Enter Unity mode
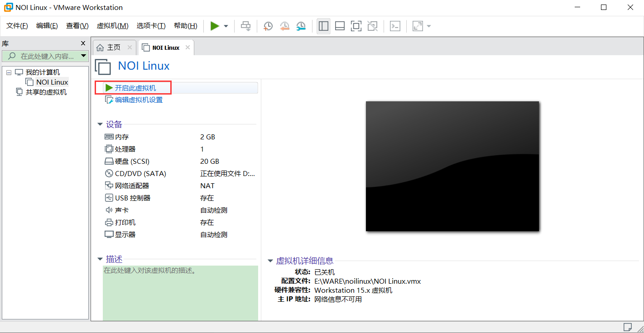 pyautogui.click(x=372, y=26)
